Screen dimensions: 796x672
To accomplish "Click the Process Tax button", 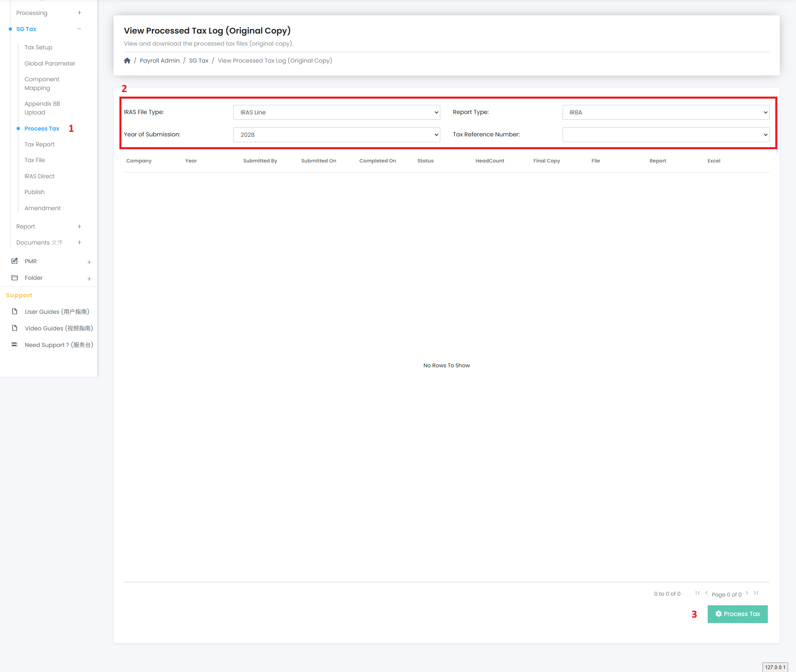I will 737,614.
